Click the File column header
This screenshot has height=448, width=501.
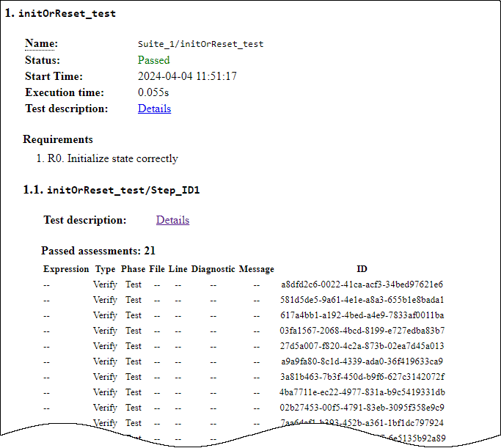[157, 269]
